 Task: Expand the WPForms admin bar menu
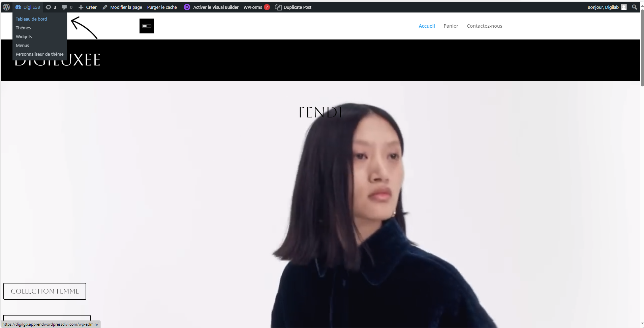252,7
